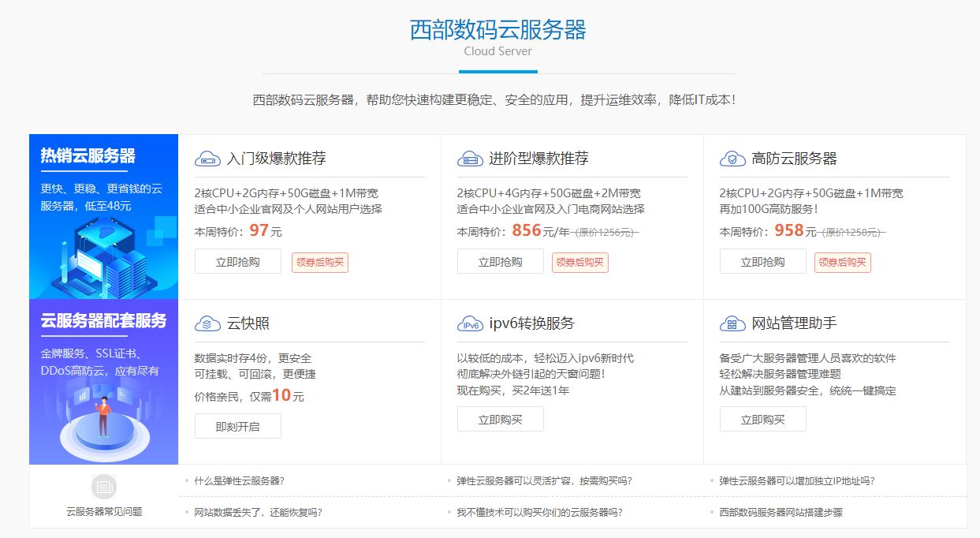This screenshot has width=980, height=538.
Task: Click 立即购买 under 网站管理助手
Action: click(x=763, y=419)
